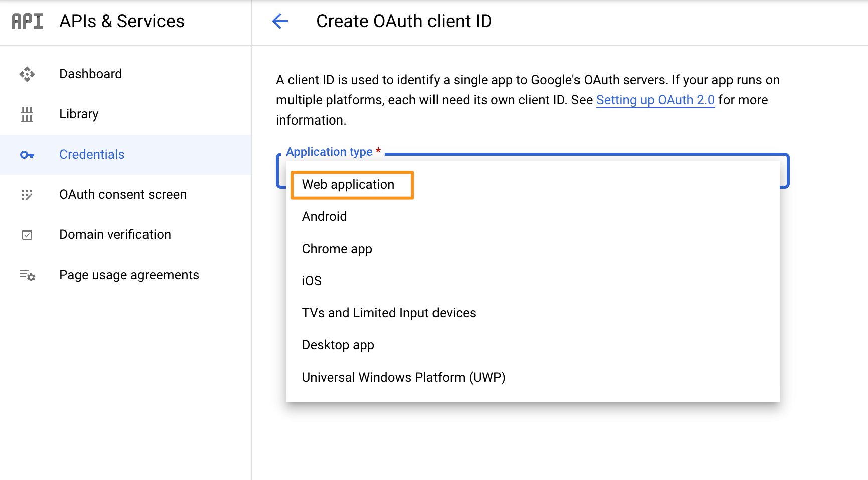
Task: Click the API logo icon
Action: click(x=28, y=21)
